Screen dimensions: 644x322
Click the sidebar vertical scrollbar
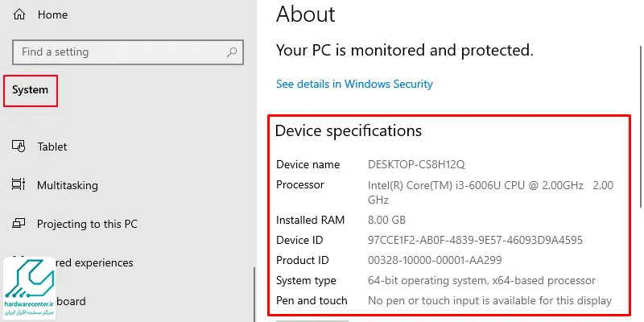pos(254,294)
